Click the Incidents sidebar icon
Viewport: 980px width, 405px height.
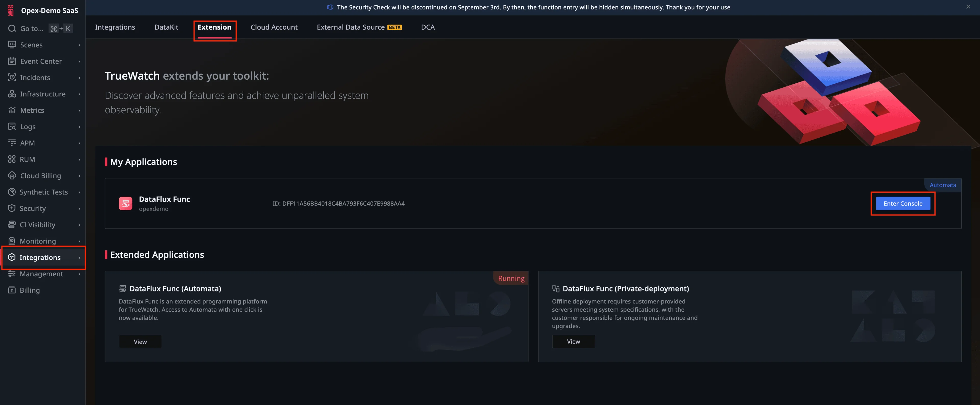pyautogui.click(x=12, y=78)
